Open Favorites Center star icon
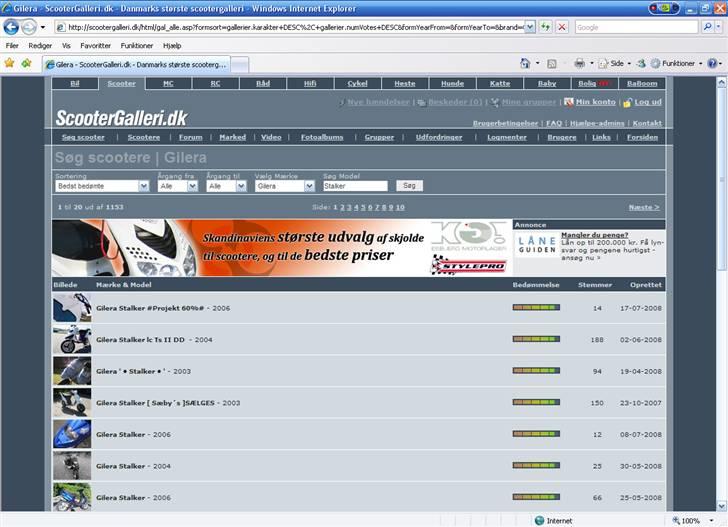 [9, 63]
